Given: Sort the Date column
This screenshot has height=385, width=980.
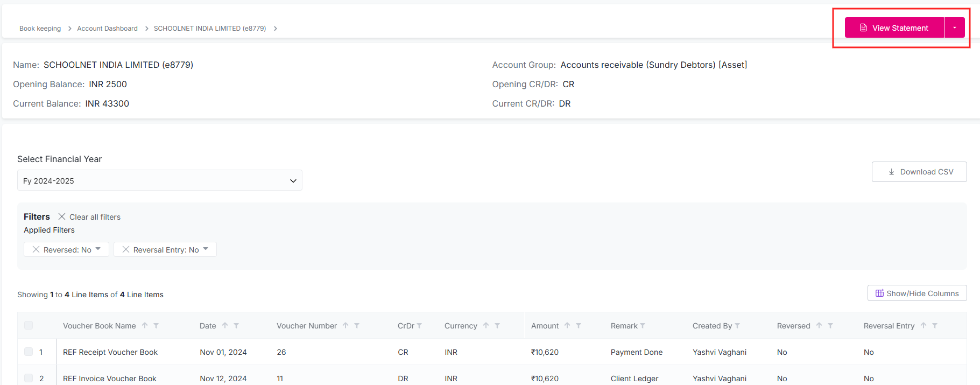Looking at the screenshot, I should (x=225, y=326).
